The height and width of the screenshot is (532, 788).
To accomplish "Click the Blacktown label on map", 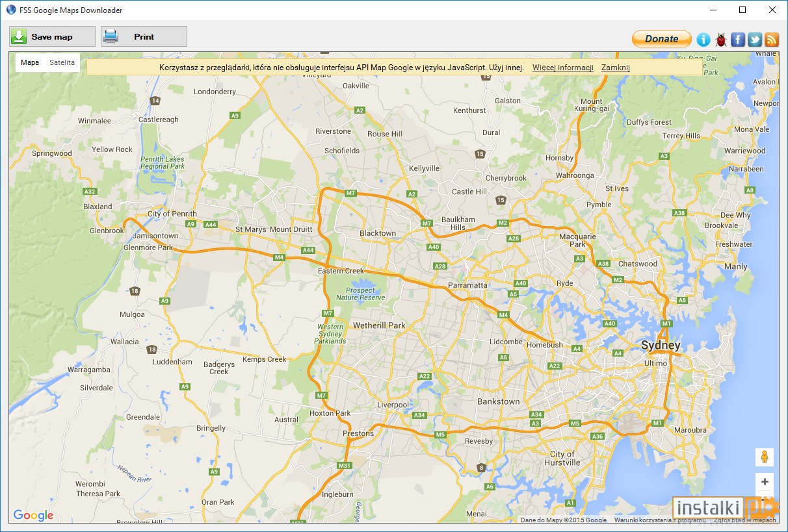I will [378, 233].
